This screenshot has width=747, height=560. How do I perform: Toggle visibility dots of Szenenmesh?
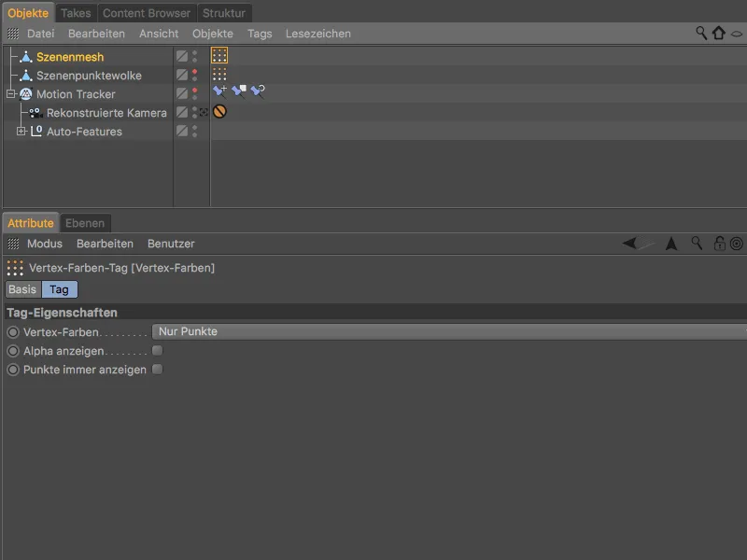coord(194,57)
